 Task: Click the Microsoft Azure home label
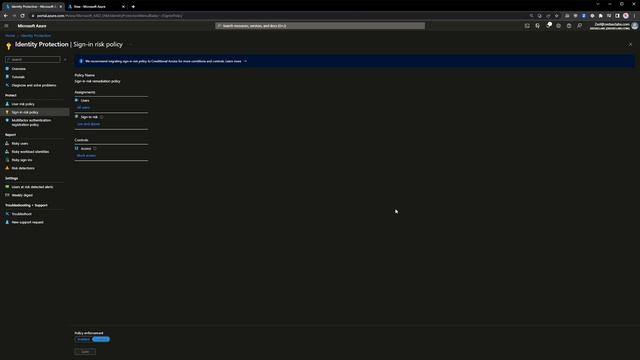click(32, 26)
